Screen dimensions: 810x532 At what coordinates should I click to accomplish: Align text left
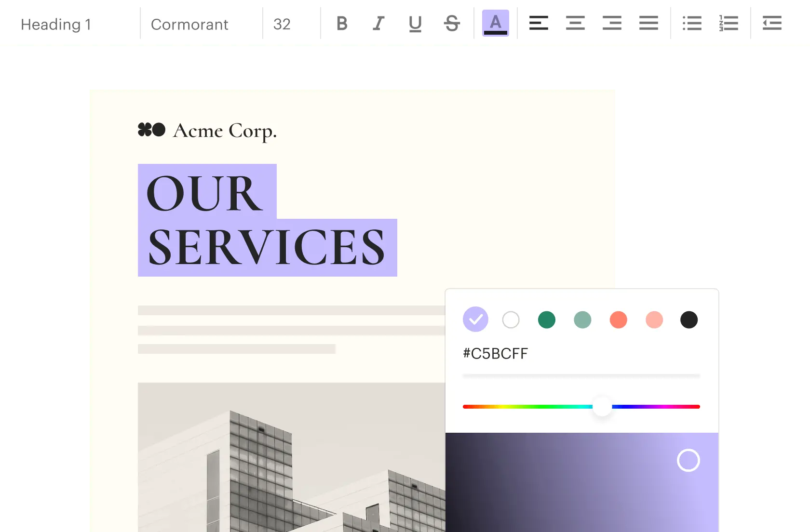coord(539,23)
